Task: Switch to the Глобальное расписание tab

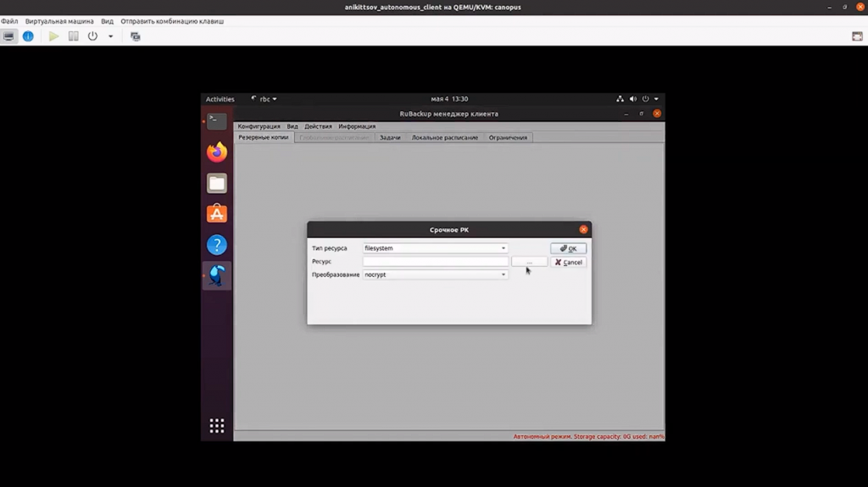Action: pos(334,137)
